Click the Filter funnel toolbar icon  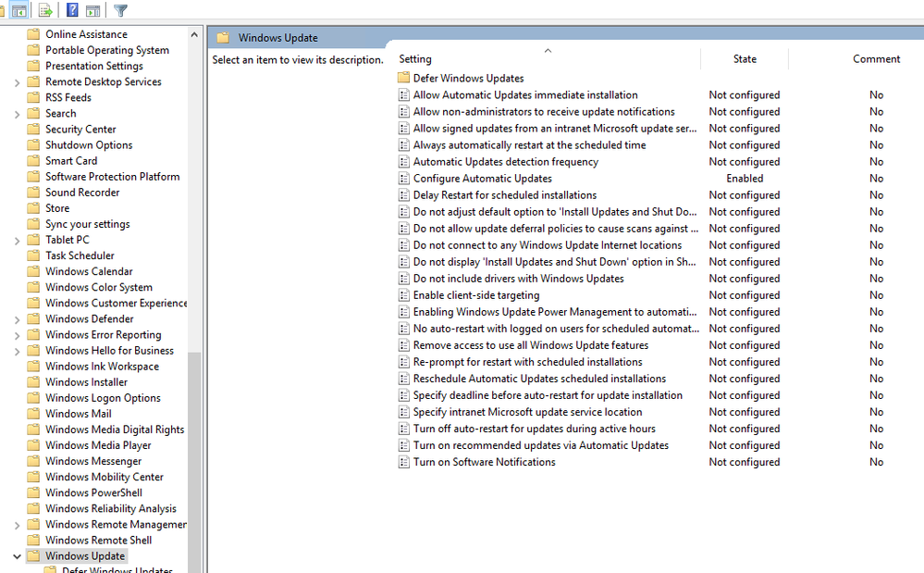click(120, 10)
